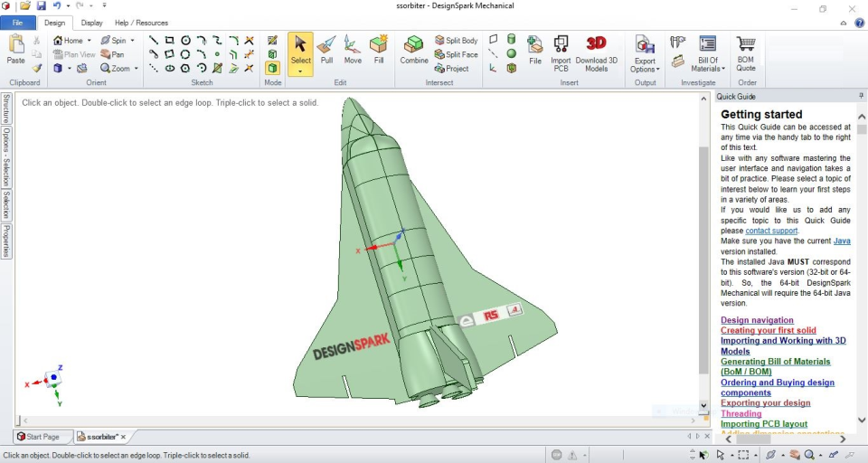The height and width of the screenshot is (463, 868).
Task: Open the File menu
Action: [x=18, y=23]
